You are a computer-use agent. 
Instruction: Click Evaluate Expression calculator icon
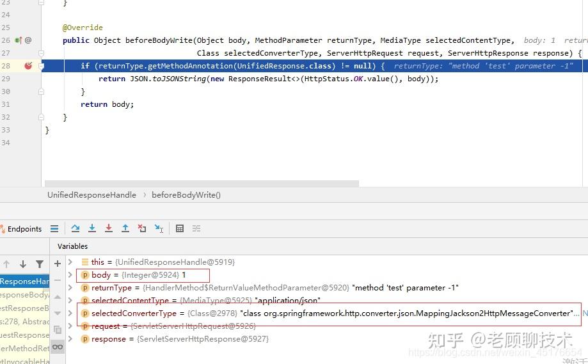(180, 228)
